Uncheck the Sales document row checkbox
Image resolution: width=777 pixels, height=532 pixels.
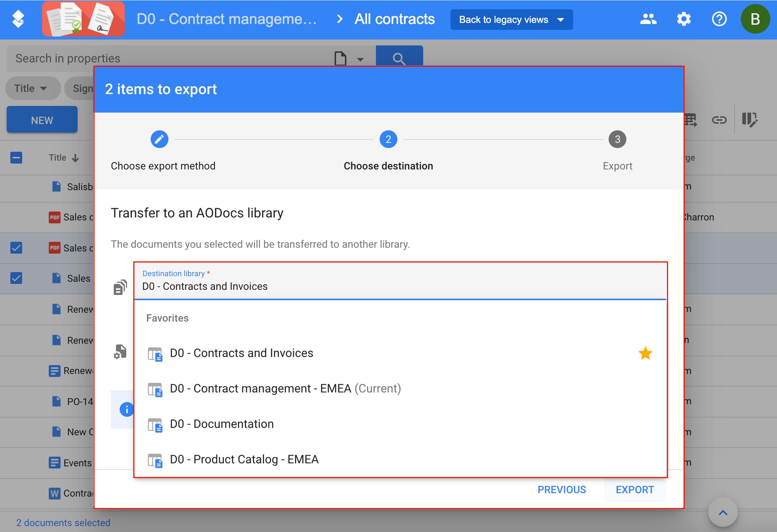[16, 278]
